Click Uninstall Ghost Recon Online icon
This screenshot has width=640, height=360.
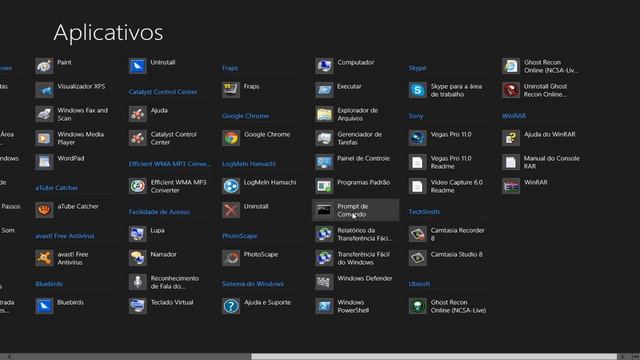(511, 90)
